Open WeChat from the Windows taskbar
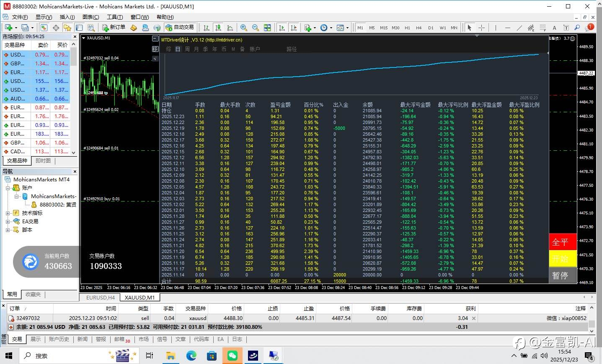 pos(232,356)
